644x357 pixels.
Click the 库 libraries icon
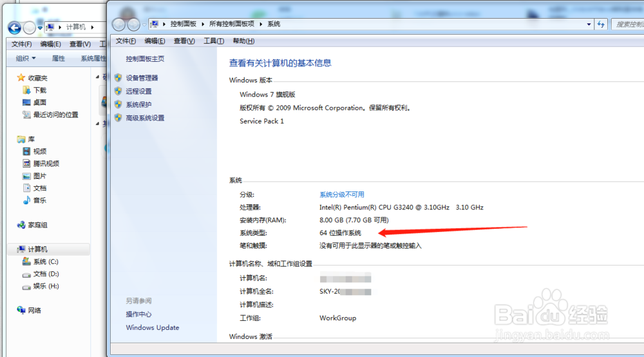[21, 139]
